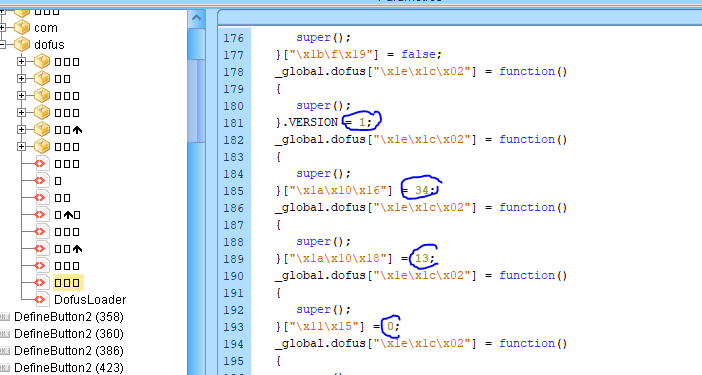702x375 pixels.
Task: Click the DofusLoader script icon
Action: click(x=42, y=300)
